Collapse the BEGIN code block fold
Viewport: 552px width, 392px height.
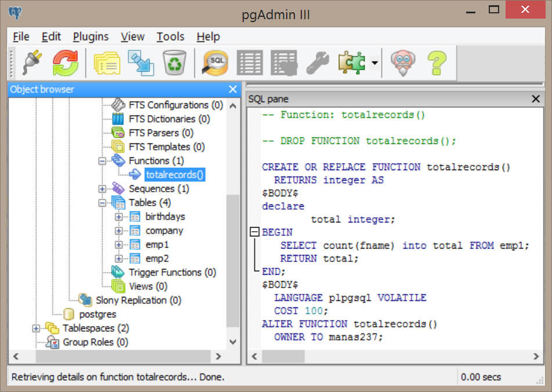click(x=254, y=232)
